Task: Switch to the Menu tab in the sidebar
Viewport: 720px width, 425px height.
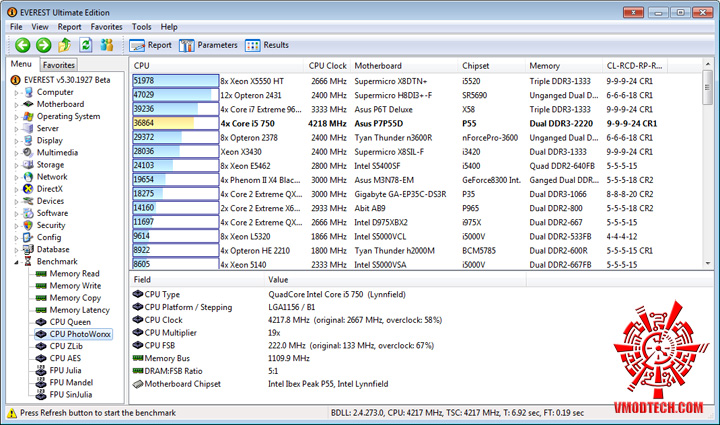Action: tap(21, 64)
